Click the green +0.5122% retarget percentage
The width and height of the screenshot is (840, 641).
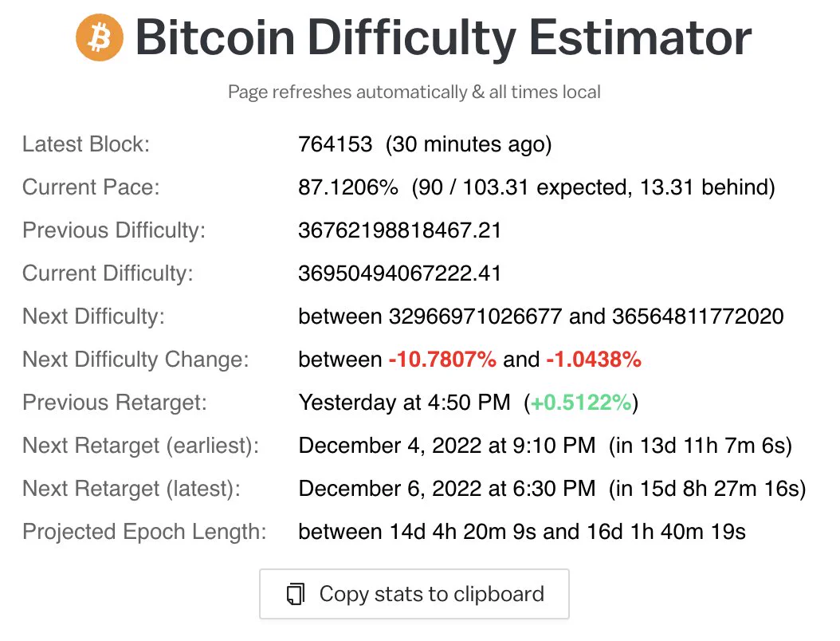point(581,403)
